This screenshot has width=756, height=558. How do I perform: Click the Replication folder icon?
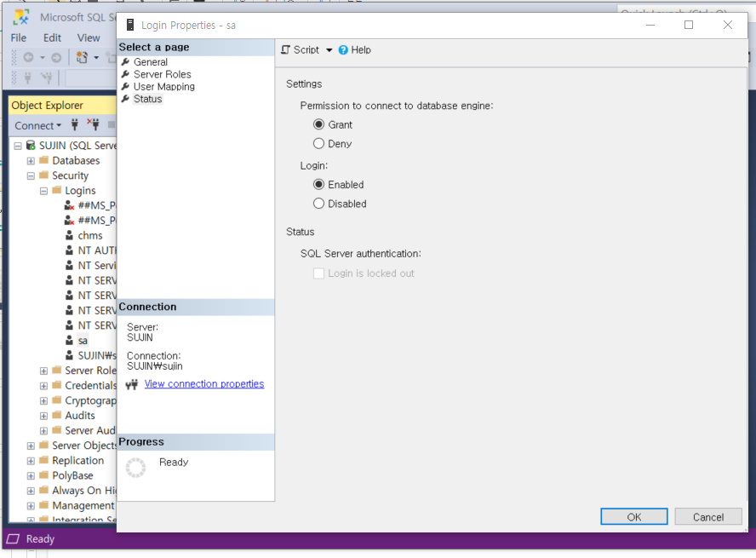click(44, 460)
